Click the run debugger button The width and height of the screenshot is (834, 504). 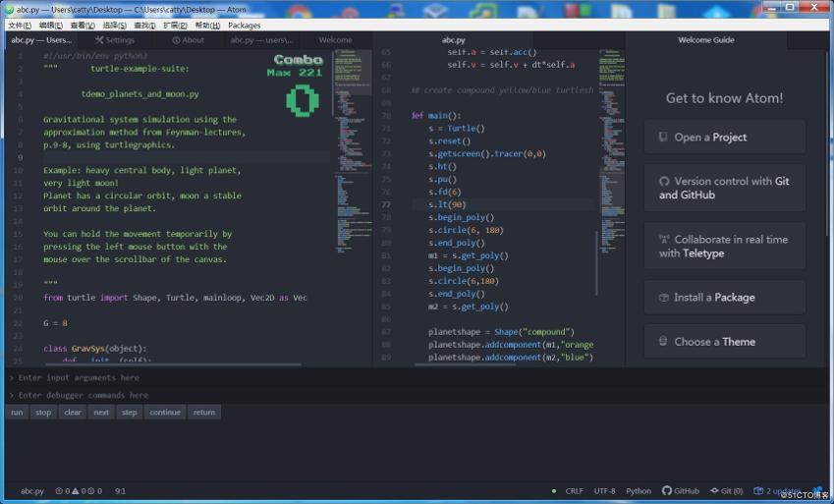(17, 412)
